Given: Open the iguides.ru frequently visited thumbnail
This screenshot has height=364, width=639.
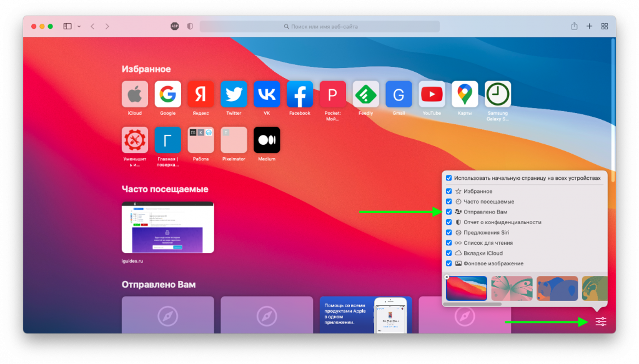Looking at the screenshot, I should pyautogui.click(x=167, y=227).
